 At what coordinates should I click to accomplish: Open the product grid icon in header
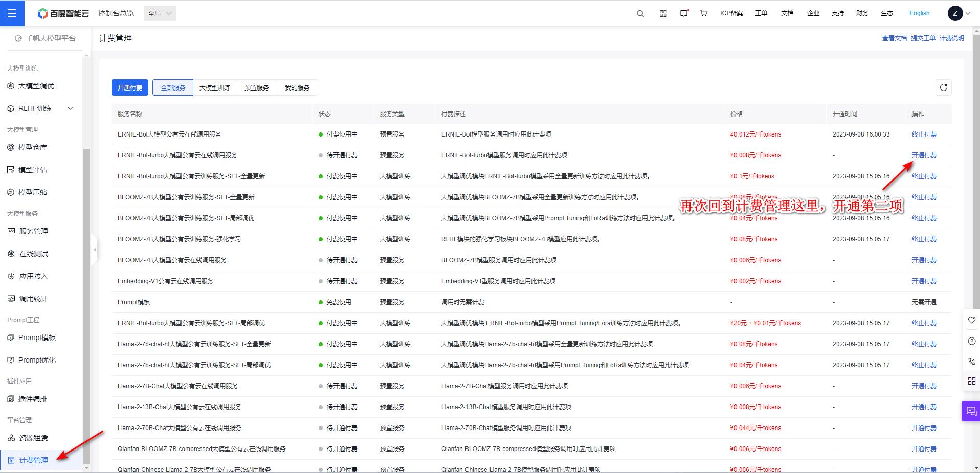[x=663, y=14]
